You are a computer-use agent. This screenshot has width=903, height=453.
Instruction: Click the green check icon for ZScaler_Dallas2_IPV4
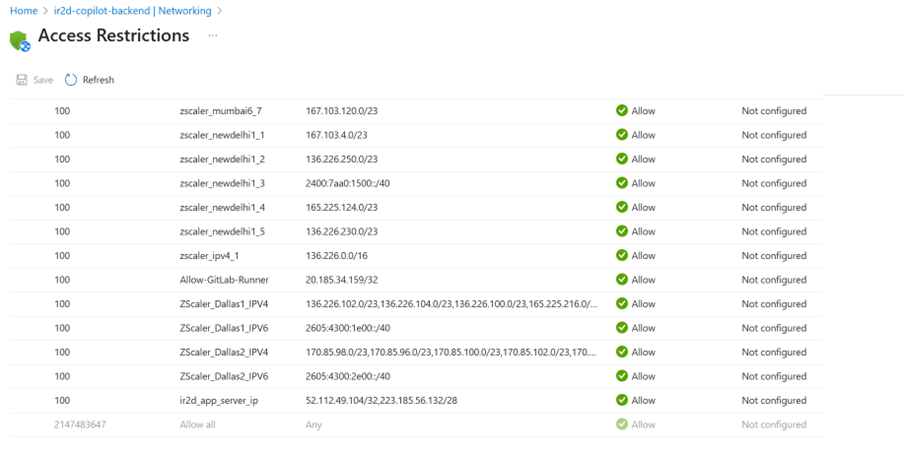point(621,352)
